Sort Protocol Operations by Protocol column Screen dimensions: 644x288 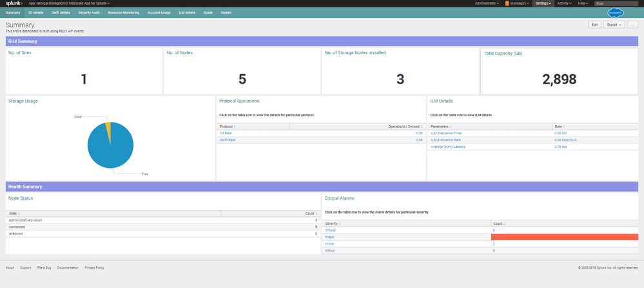click(227, 127)
